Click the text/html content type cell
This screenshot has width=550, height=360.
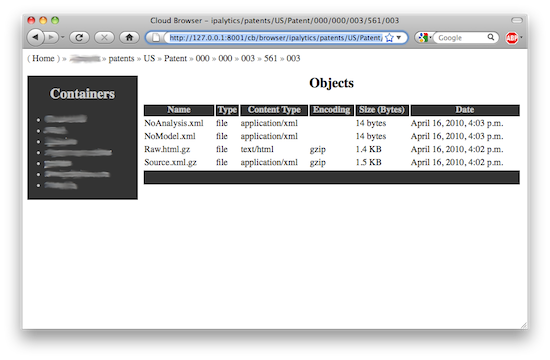(x=257, y=149)
